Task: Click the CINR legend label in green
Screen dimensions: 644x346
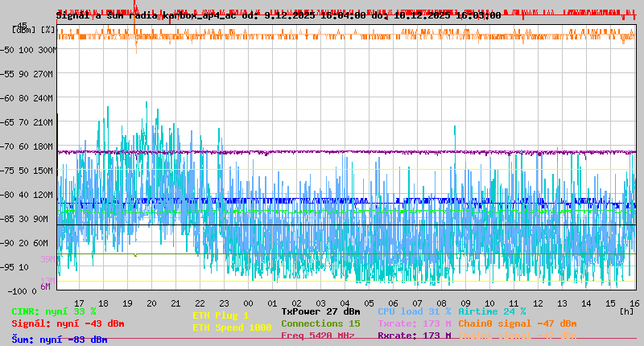Action: click(54, 311)
